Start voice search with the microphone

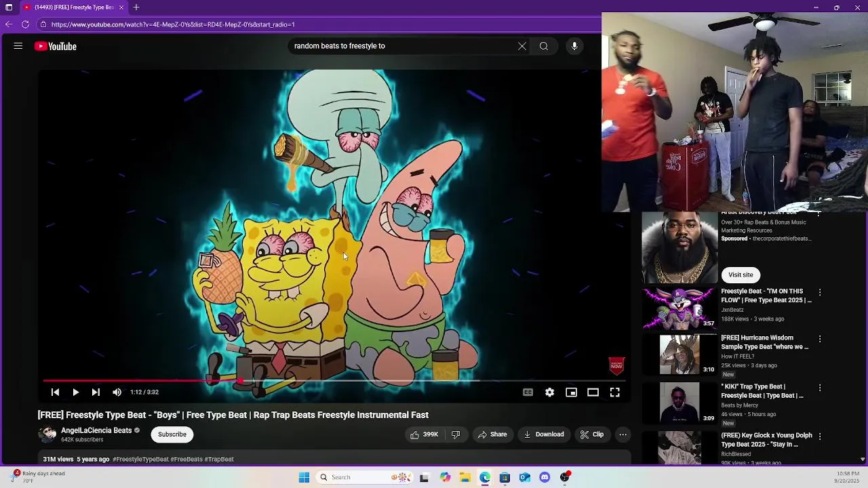pos(574,46)
